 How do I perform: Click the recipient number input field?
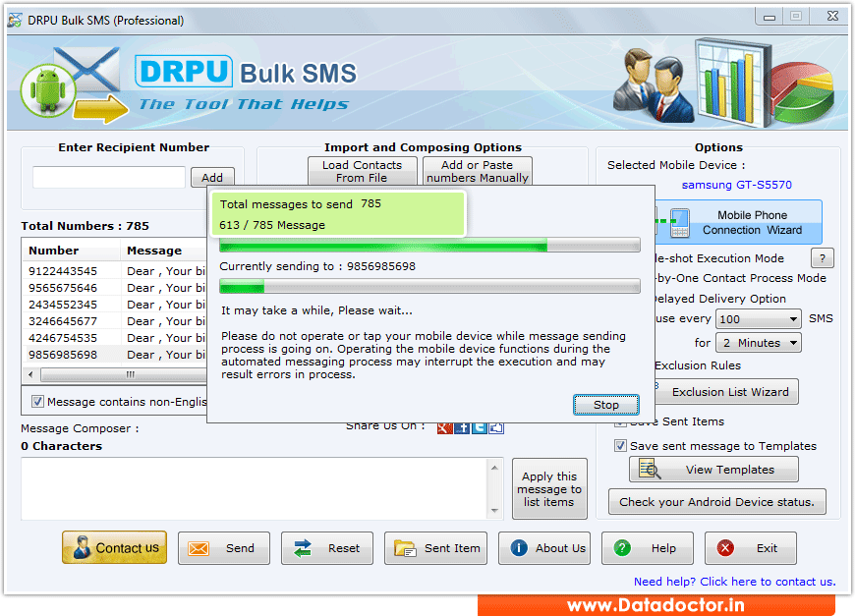(x=109, y=178)
